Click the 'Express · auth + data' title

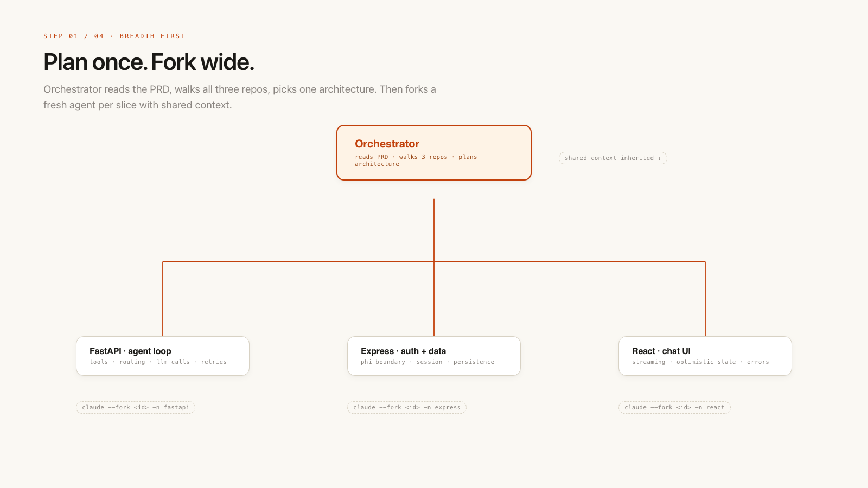click(403, 351)
